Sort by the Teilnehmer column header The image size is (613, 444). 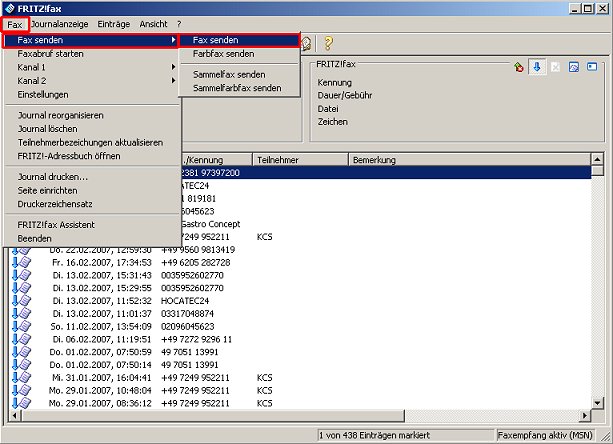[x=300, y=160]
